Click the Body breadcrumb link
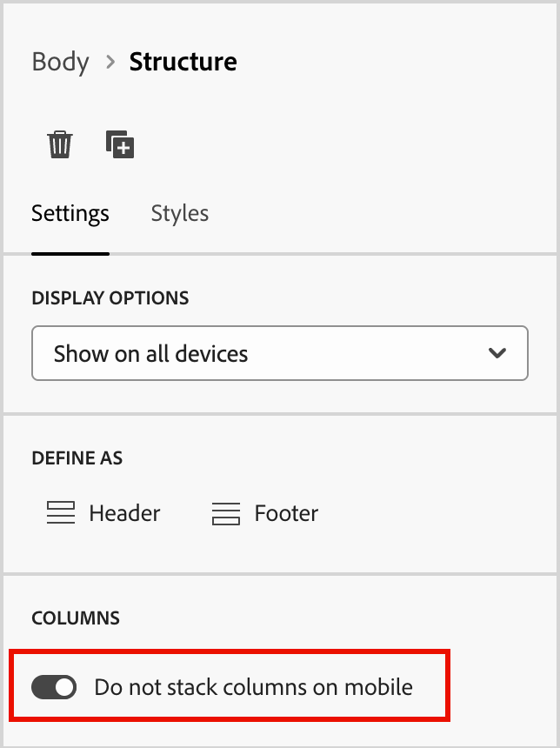560x748 pixels. (60, 61)
